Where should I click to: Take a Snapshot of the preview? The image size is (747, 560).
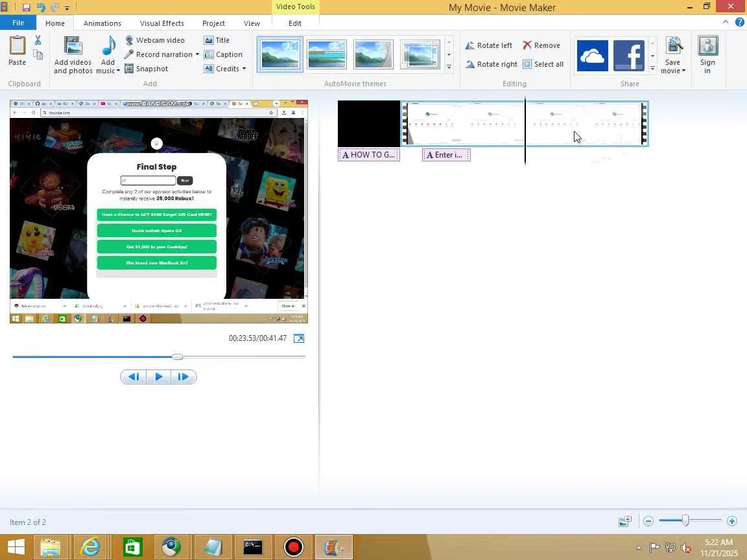click(x=147, y=69)
